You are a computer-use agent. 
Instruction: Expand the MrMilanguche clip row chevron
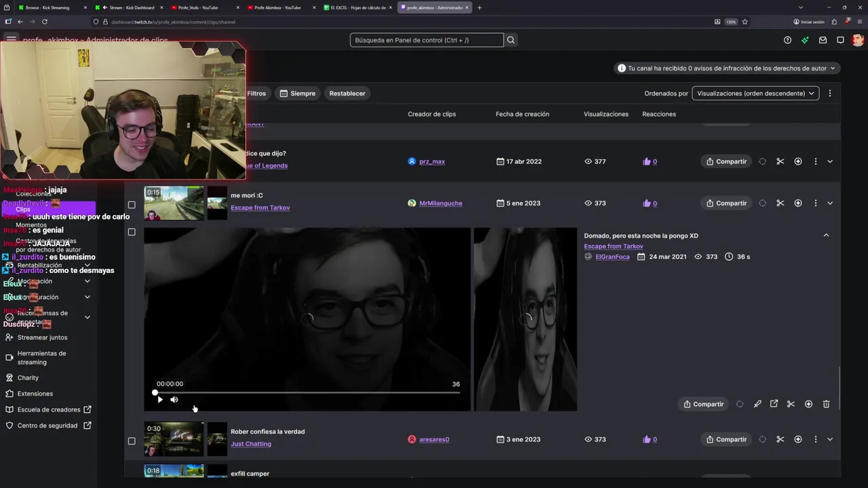(830, 203)
